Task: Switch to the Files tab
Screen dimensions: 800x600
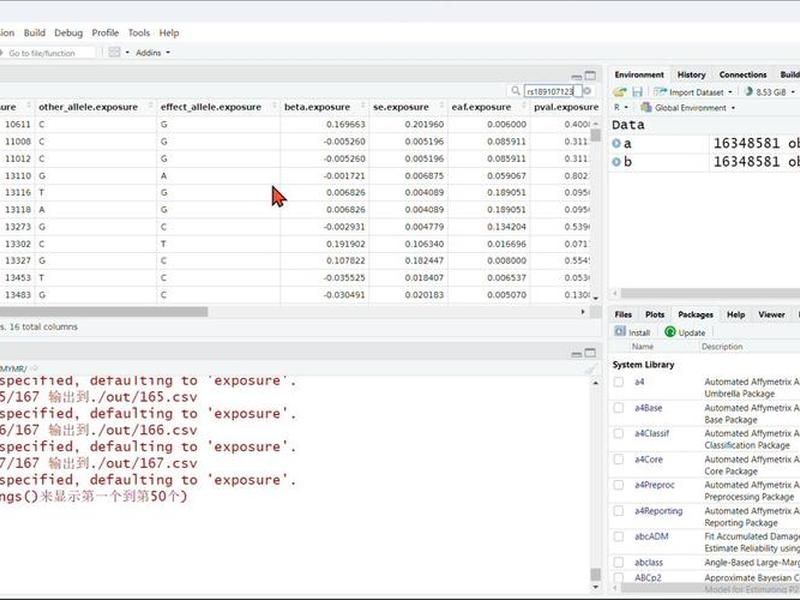Action: click(x=623, y=314)
